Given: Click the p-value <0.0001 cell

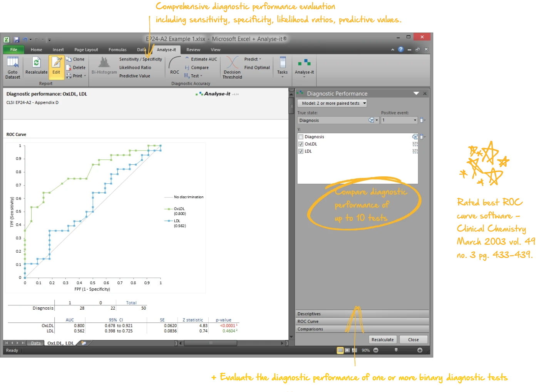Looking at the screenshot, I should (229, 326).
